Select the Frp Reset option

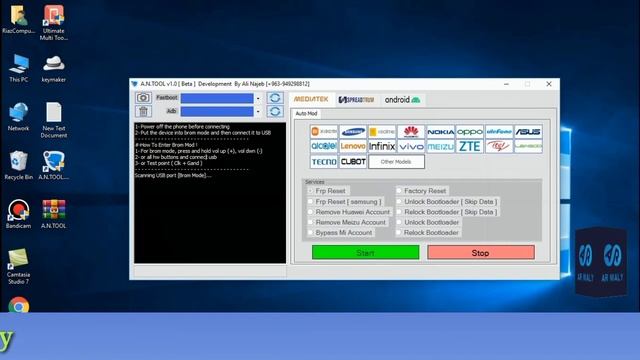click(x=327, y=191)
